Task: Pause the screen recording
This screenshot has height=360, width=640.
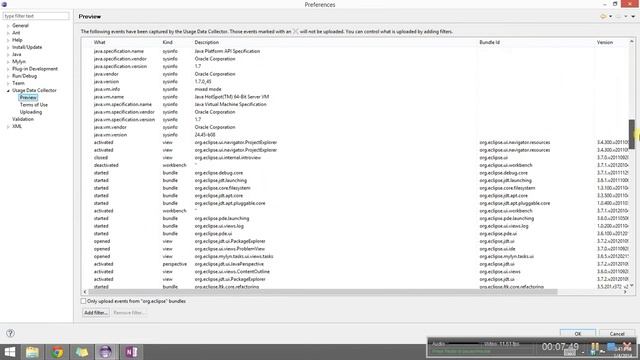Action: click(594, 348)
